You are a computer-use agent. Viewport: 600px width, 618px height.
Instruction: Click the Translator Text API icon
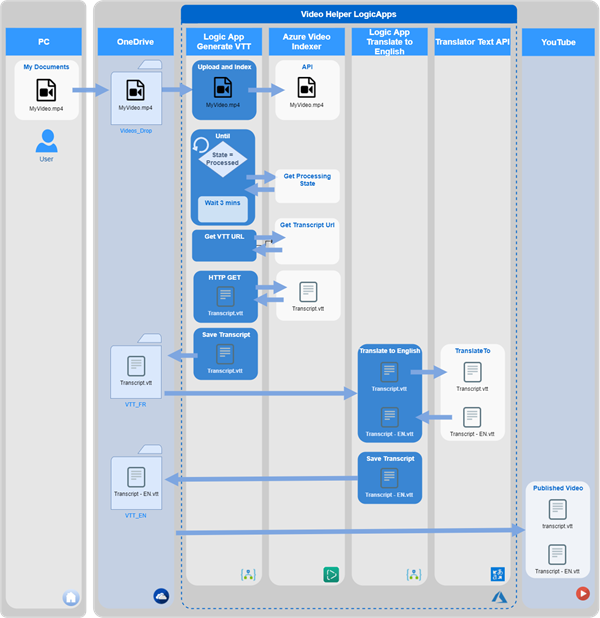point(498,574)
